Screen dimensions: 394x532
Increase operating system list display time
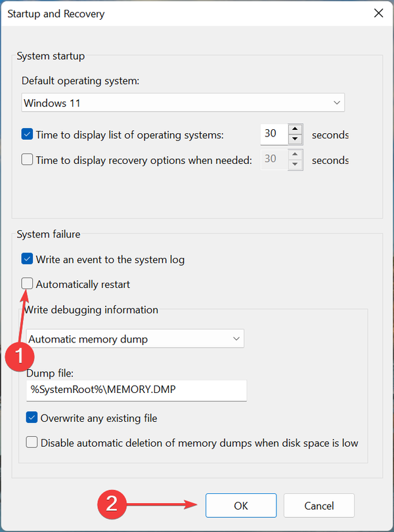295,129
